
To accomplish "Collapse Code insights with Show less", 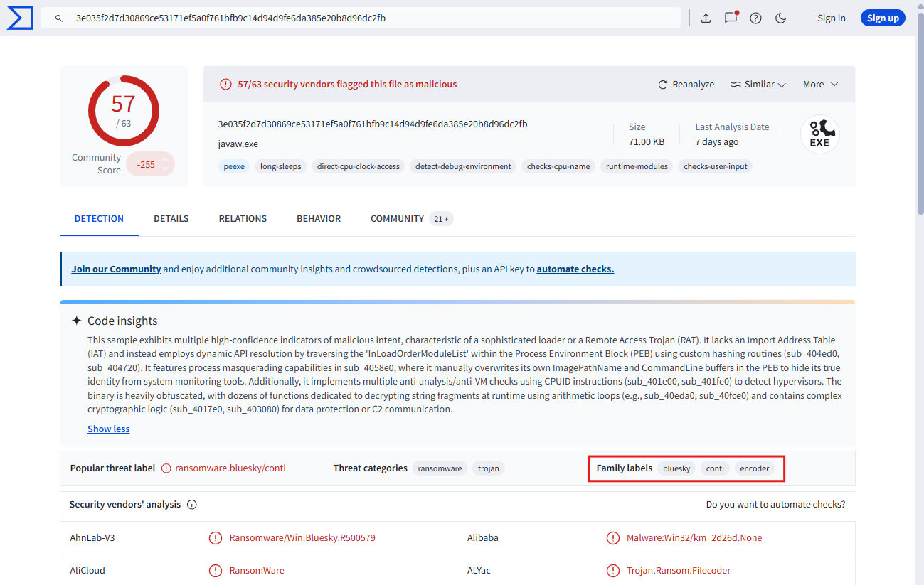I will point(108,429).
